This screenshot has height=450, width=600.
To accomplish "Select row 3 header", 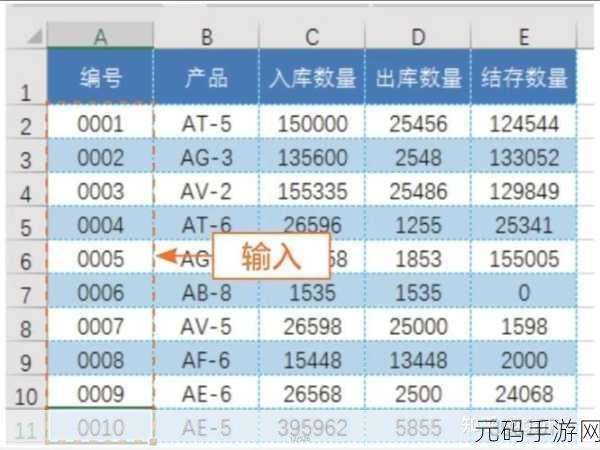I will click(x=26, y=155).
